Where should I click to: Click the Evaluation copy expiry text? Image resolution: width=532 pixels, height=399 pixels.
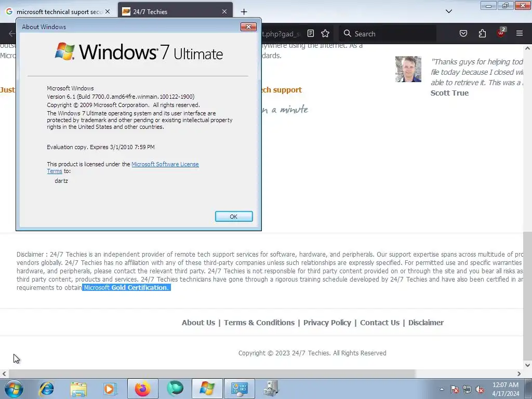click(x=101, y=147)
